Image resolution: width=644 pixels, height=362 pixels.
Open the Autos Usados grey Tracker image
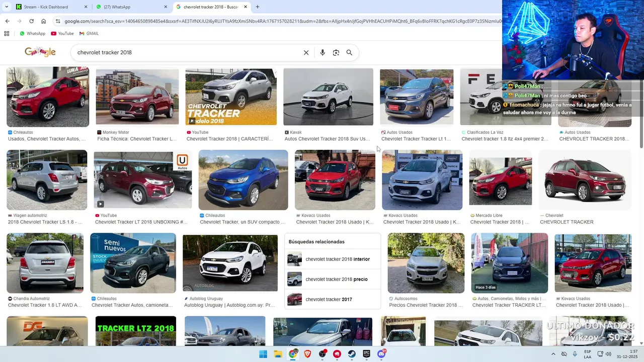(x=417, y=97)
